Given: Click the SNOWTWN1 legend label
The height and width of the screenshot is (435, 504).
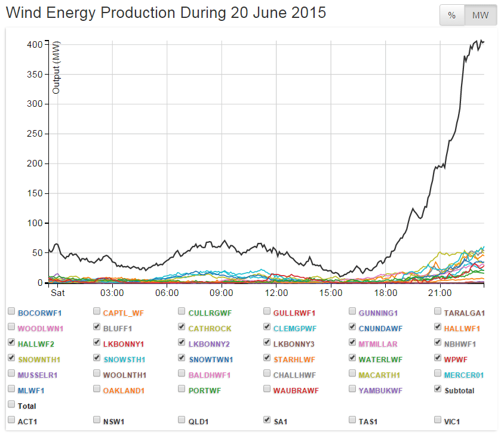Looking at the screenshot, I should (x=210, y=360).
